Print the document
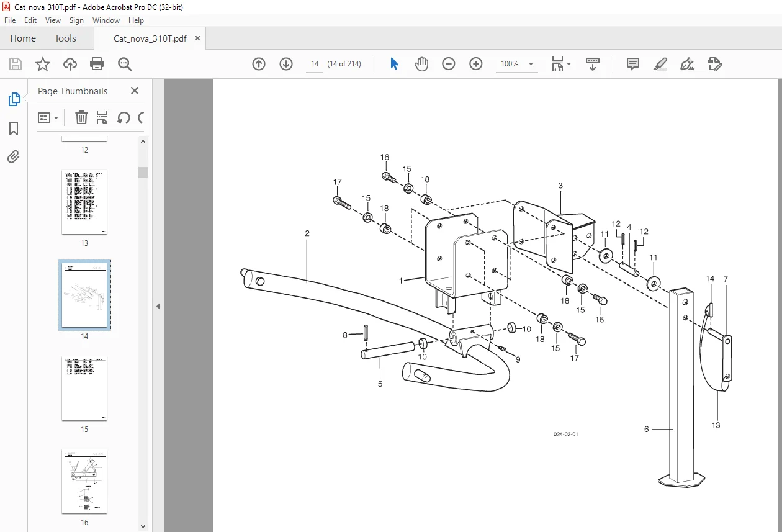 97,64
